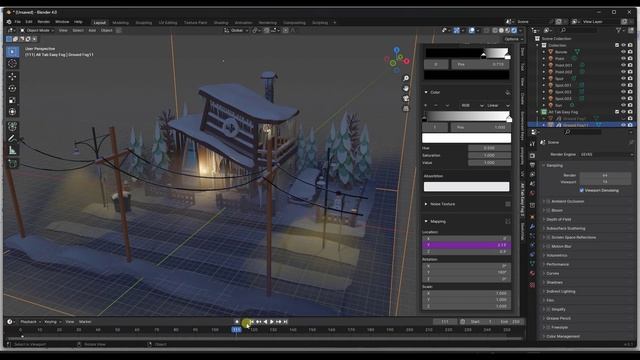Select the Scale tool

click(13, 100)
